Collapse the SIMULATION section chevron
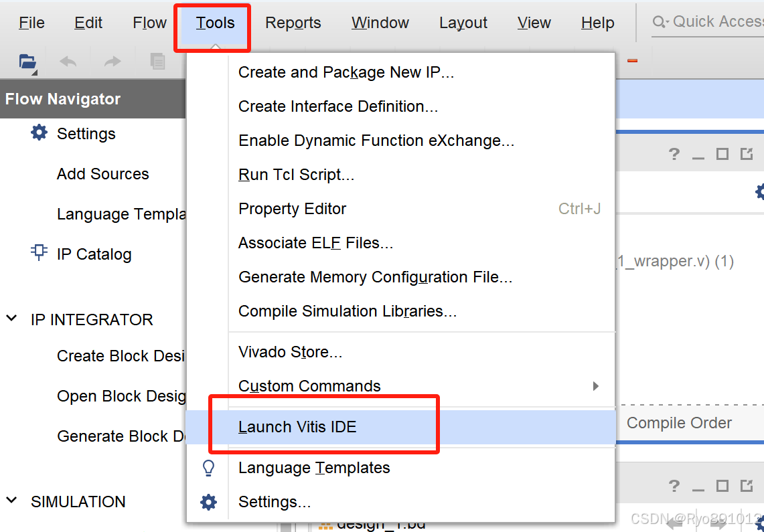 [11, 501]
